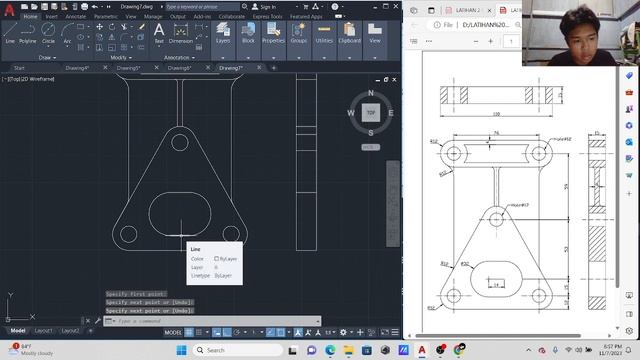Select the Dimension tool
This screenshot has height=360, width=640.
pos(180,33)
